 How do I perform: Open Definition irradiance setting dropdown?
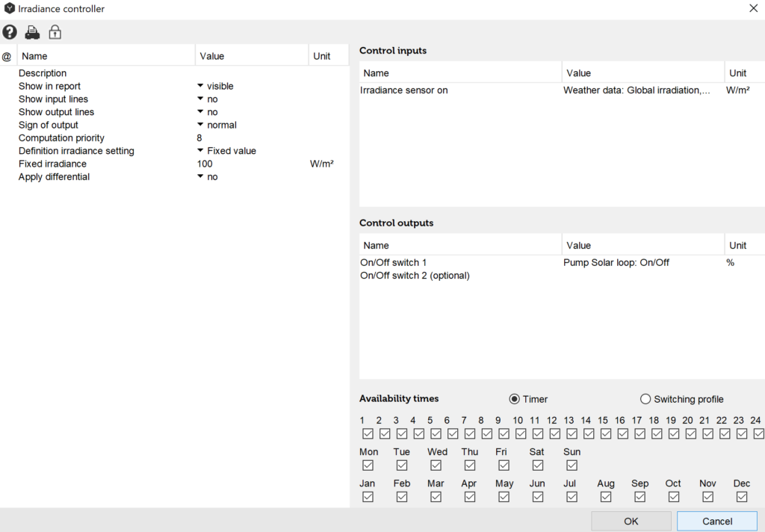tap(200, 151)
